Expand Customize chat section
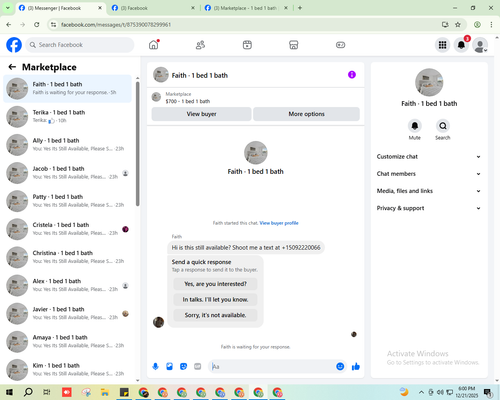Screen dimensions: 500x400 tap(429, 157)
